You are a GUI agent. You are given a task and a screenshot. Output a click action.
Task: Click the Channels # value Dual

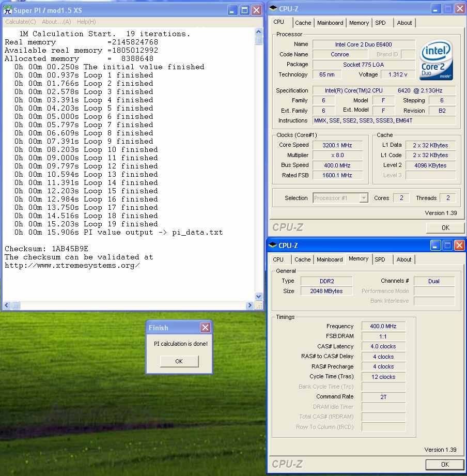click(x=434, y=281)
